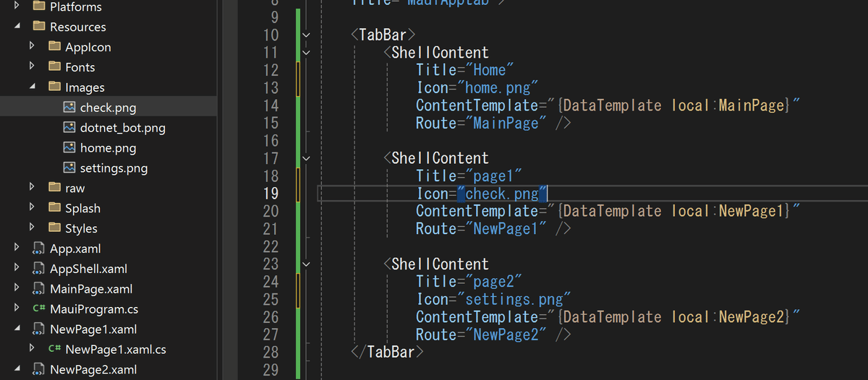Click the NewPage2.xaml file icon
Image resolution: width=868 pixels, height=380 pixels.
39,370
